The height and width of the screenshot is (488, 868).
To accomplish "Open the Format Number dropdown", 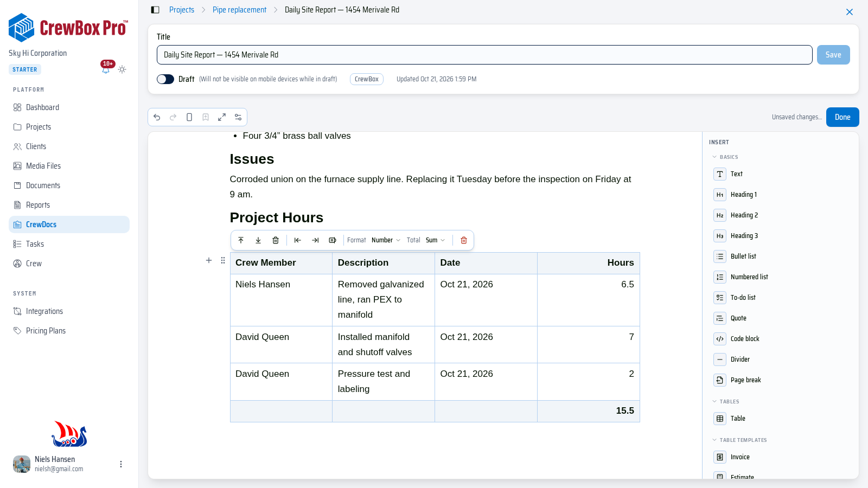I will tap(386, 240).
